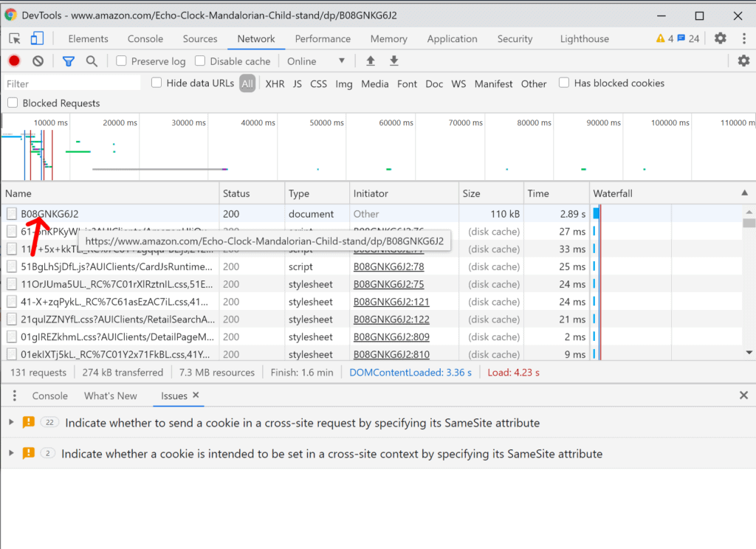This screenshot has height=549, width=756.
Task: Open the Performance tab
Action: coord(323,38)
